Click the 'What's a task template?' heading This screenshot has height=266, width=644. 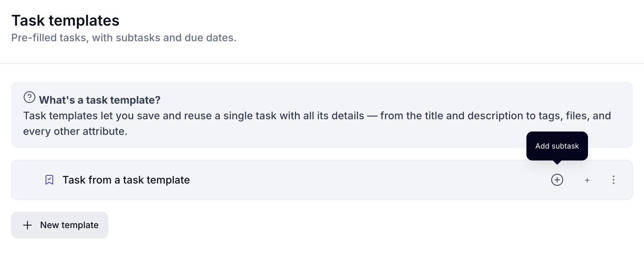pos(100,100)
